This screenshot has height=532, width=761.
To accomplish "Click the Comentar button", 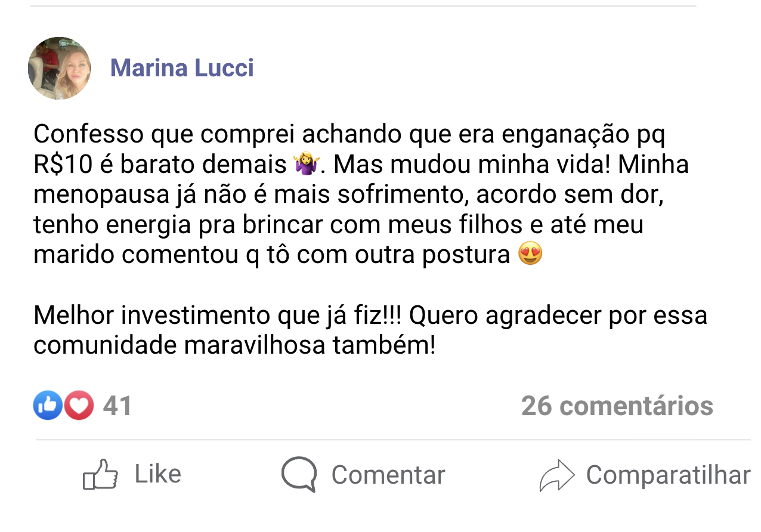I will [x=389, y=474].
